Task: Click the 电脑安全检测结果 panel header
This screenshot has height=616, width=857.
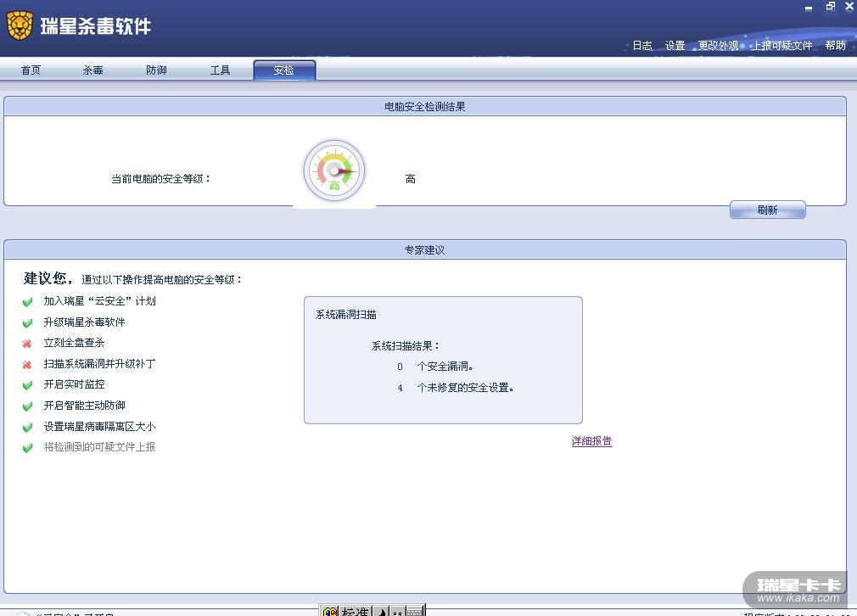Action: point(424,107)
